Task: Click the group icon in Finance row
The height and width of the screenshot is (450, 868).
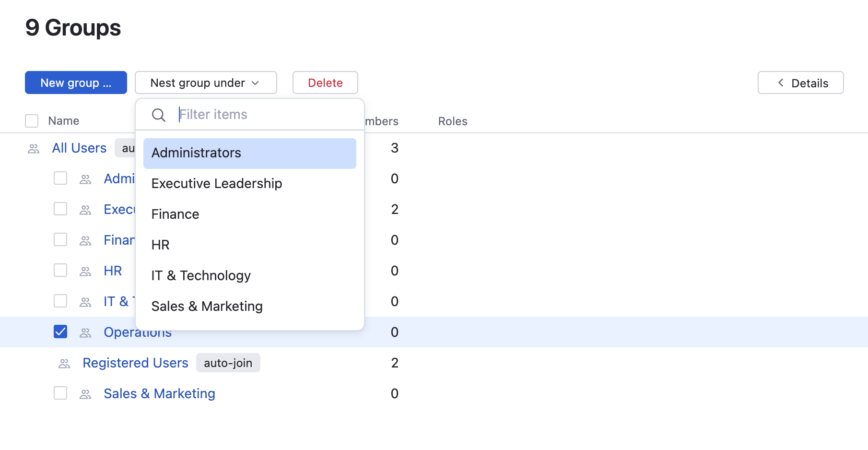Action: (85, 241)
